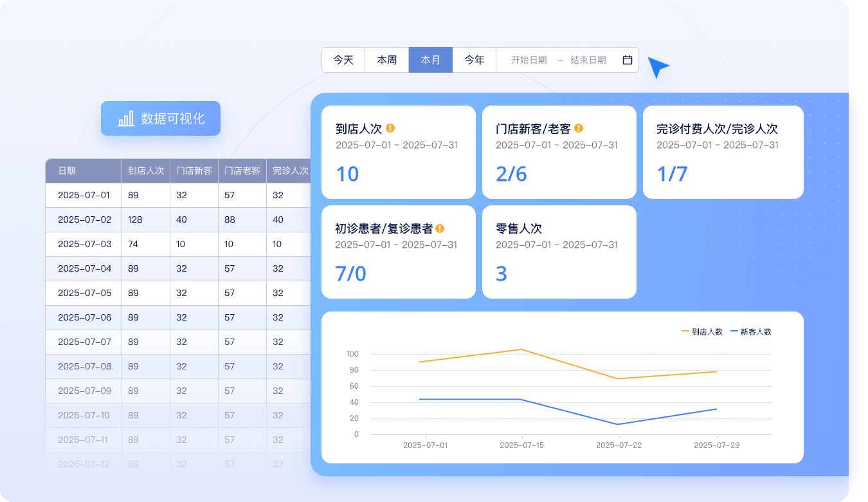This screenshot has width=868, height=502.
Task: Click the 结束日期 input field
Action: (588, 60)
